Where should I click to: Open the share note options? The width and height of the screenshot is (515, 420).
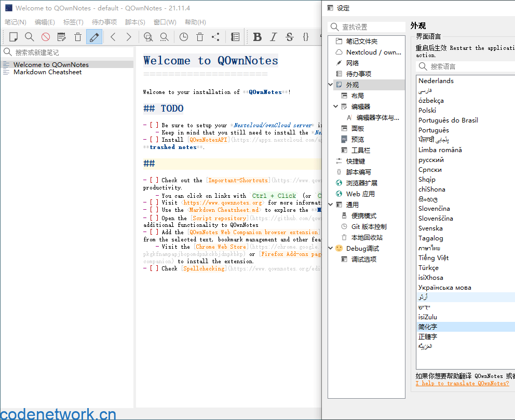(x=215, y=37)
